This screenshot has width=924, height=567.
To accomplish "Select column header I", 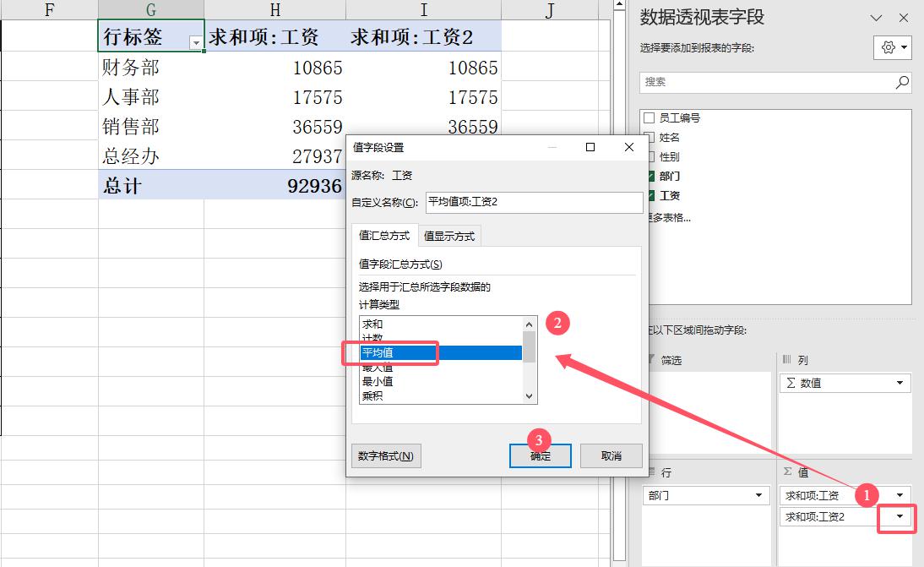I will coord(423,9).
